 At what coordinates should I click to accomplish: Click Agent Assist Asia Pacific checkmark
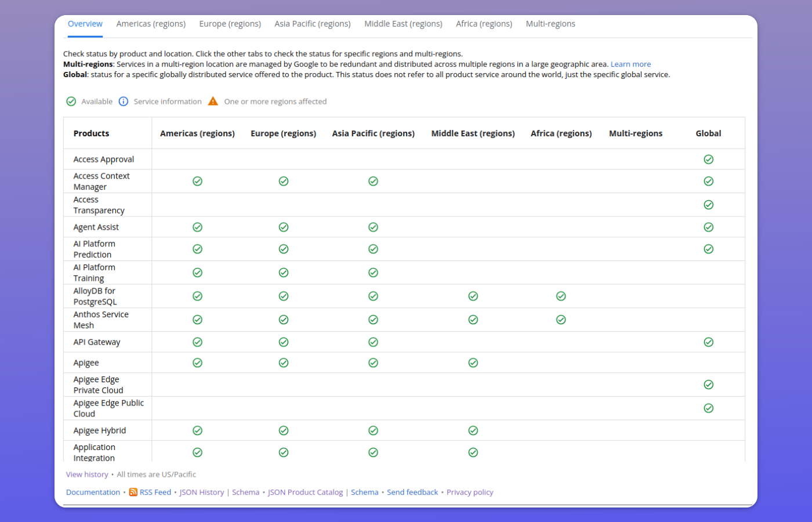pyautogui.click(x=373, y=227)
